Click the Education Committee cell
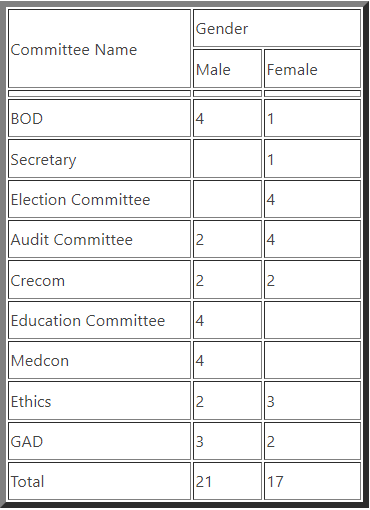The height and width of the screenshot is (510, 370). (99, 320)
